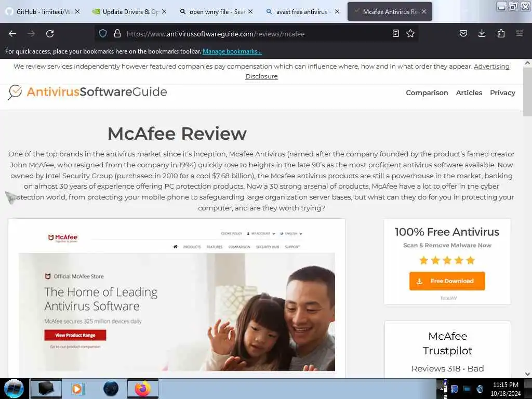Click the McAfee Review heading
Screen dimensions: 532x399
click(177, 134)
